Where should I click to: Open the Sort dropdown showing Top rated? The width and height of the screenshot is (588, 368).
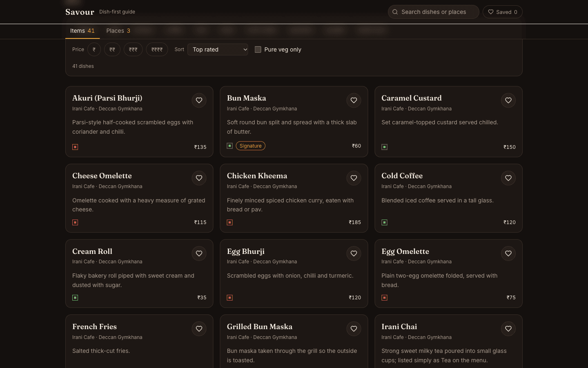point(218,49)
